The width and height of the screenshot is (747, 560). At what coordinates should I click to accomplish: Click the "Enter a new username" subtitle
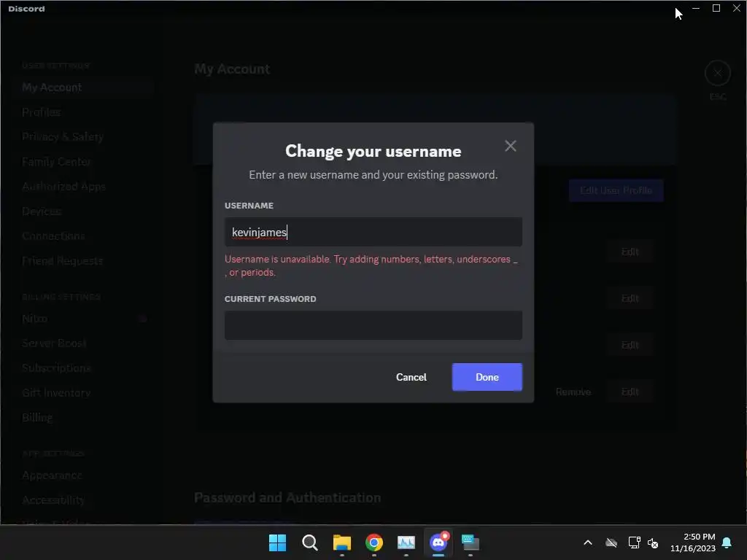[x=373, y=175]
